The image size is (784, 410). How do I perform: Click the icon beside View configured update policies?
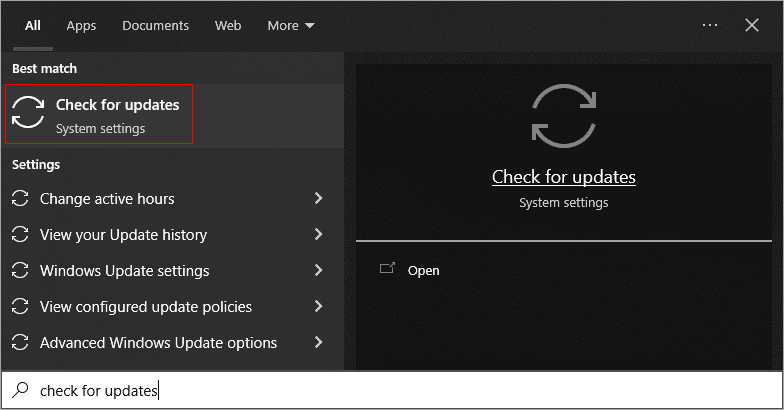(x=20, y=306)
